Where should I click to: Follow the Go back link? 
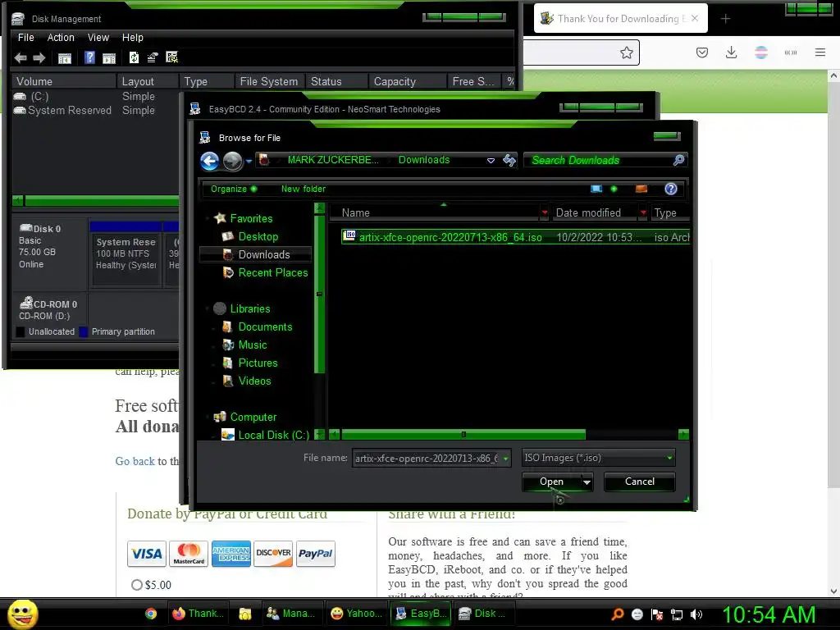click(135, 461)
